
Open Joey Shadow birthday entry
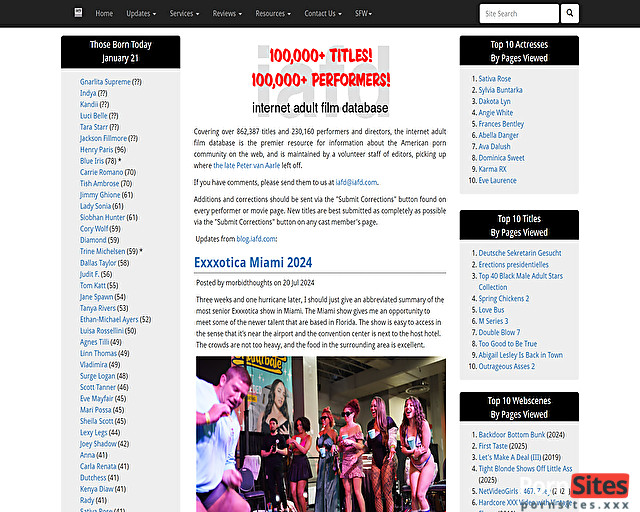pyautogui.click(x=98, y=443)
